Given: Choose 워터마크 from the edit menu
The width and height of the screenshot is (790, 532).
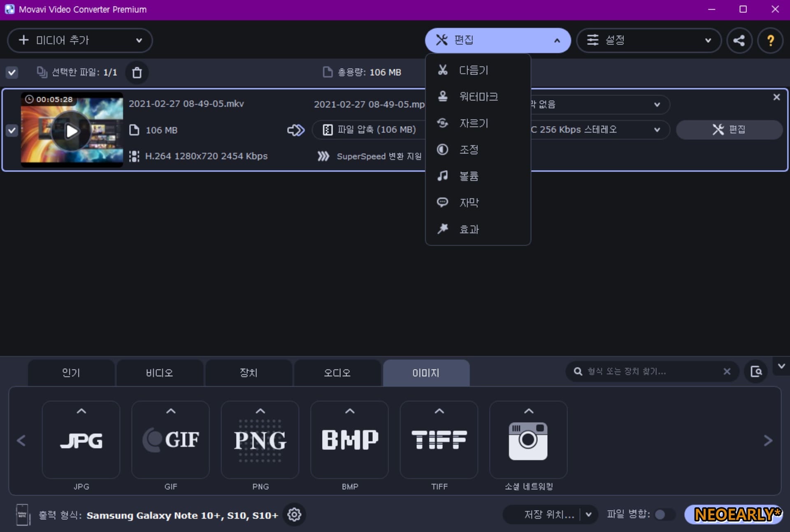Looking at the screenshot, I should click(x=478, y=97).
